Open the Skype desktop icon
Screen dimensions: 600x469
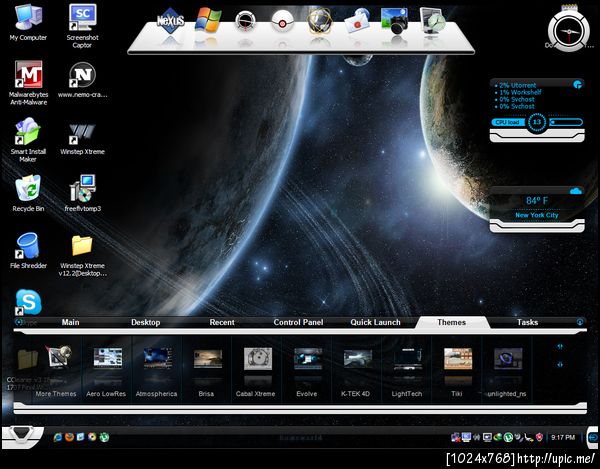[x=27, y=300]
